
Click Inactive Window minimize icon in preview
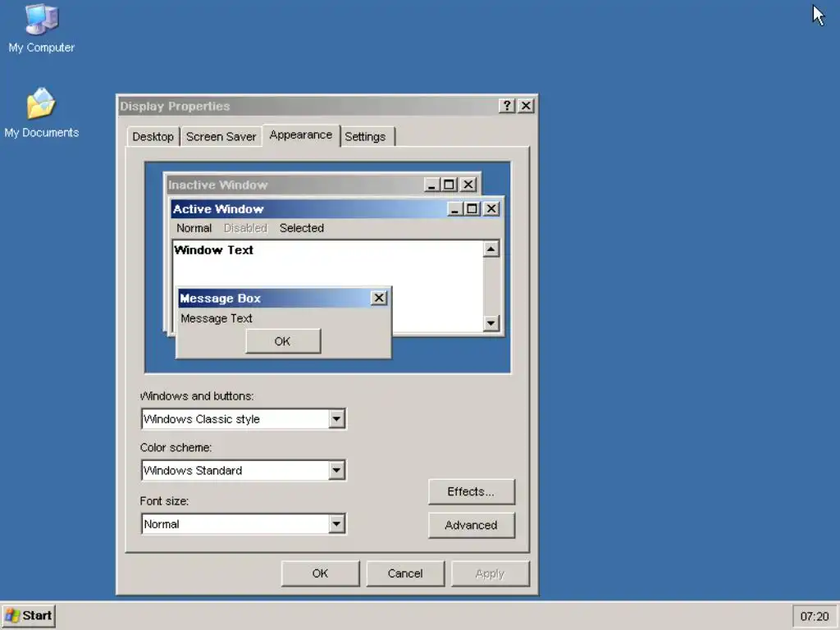coord(431,185)
